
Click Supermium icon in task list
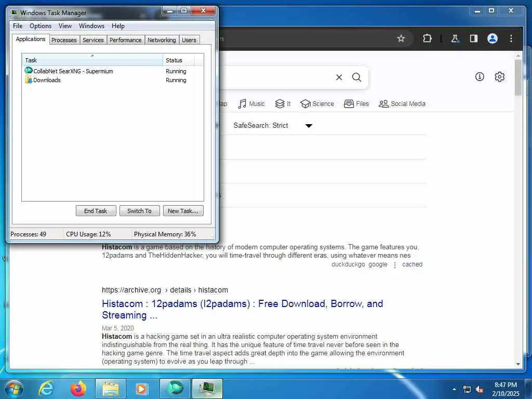(x=29, y=71)
